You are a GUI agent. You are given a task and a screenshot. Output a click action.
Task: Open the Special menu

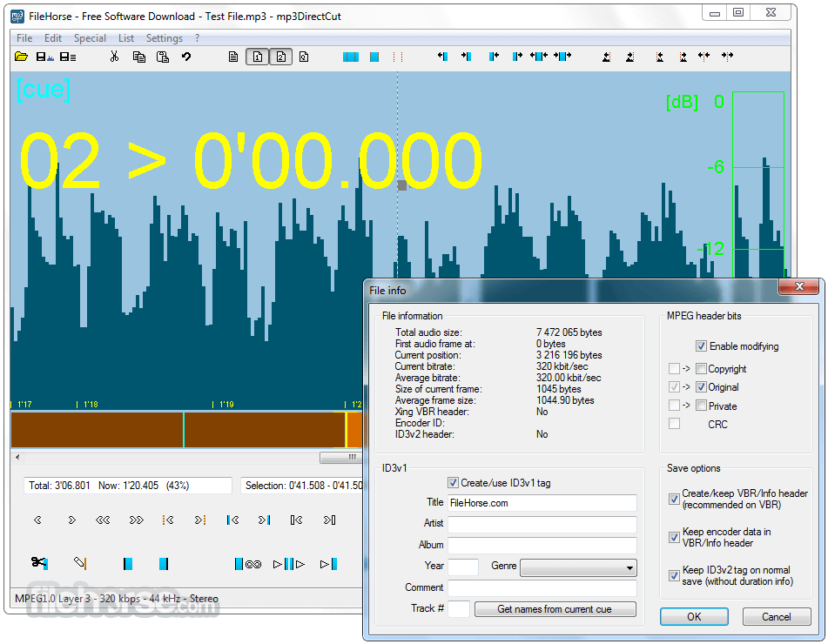(x=90, y=38)
